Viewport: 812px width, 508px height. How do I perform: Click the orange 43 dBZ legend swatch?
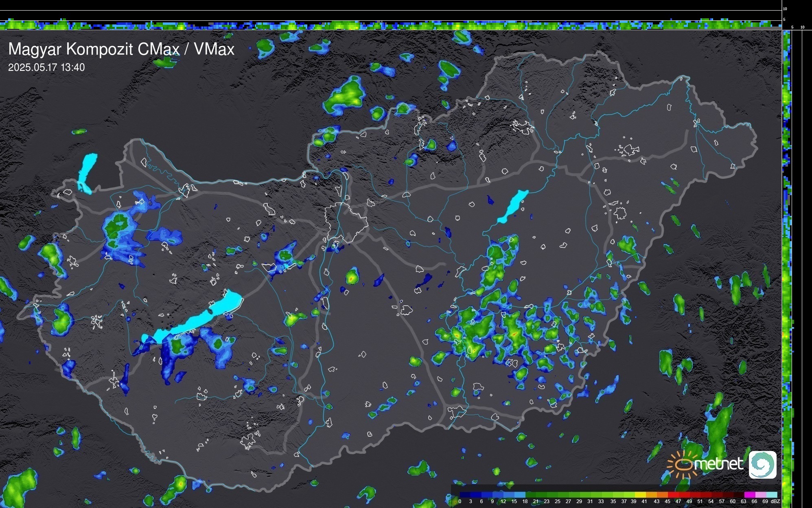[662, 495]
